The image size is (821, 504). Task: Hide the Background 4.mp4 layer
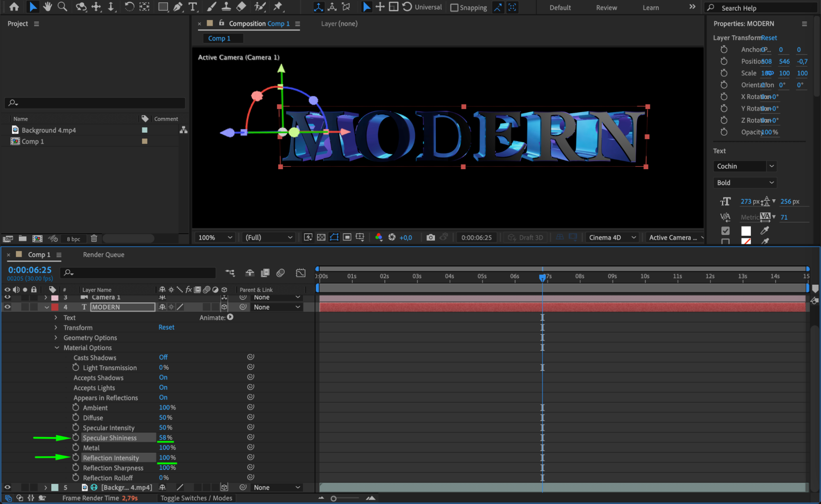click(7, 487)
